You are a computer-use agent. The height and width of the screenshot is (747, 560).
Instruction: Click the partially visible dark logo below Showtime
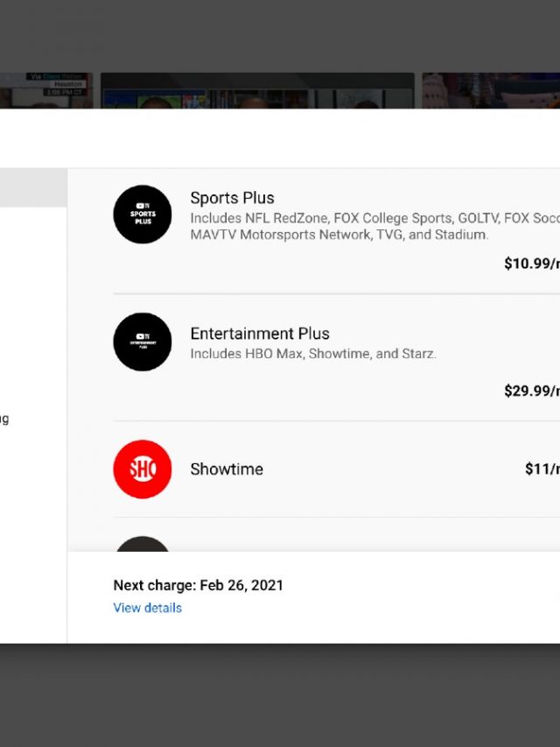(143, 544)
